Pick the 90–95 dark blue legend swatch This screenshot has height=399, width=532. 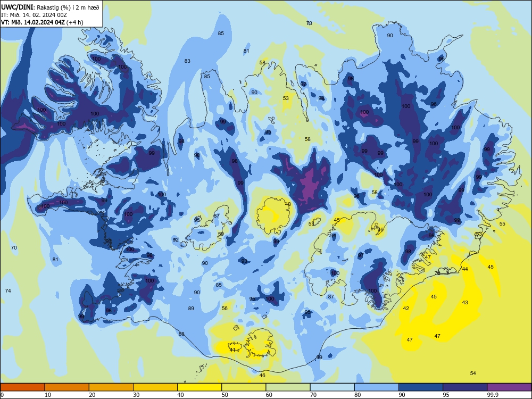point(421,387)
